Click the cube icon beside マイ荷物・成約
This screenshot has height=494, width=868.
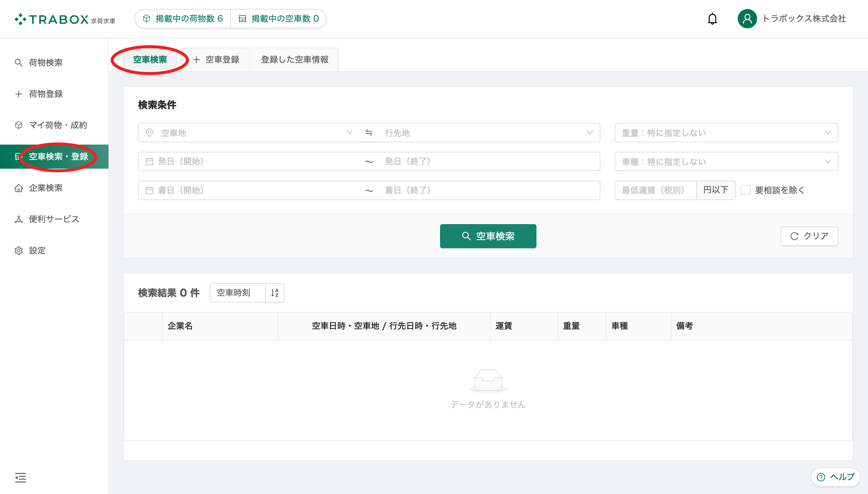pyautogui.click(x=19, y=125)
